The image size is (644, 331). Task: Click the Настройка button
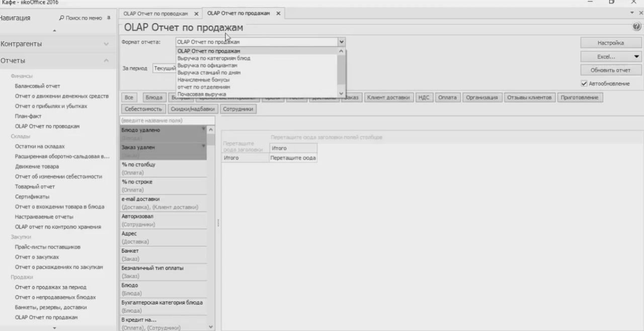click(x=610, y=42)
